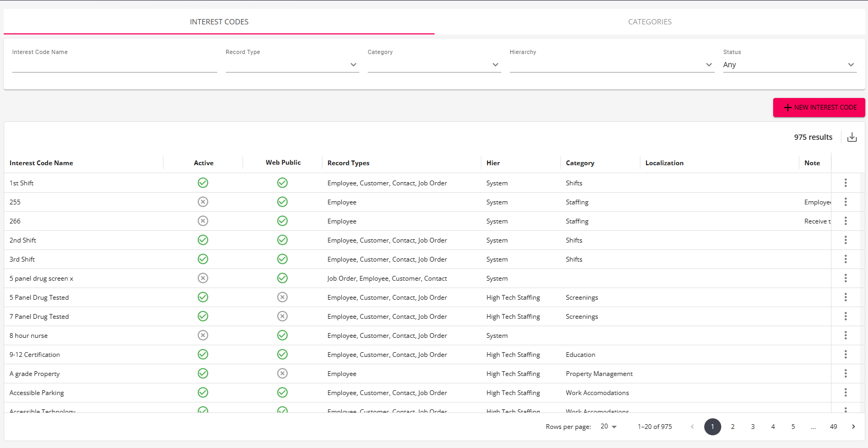Click the Interest Code Name search field
868x448 pixels.
click(114, 65)
